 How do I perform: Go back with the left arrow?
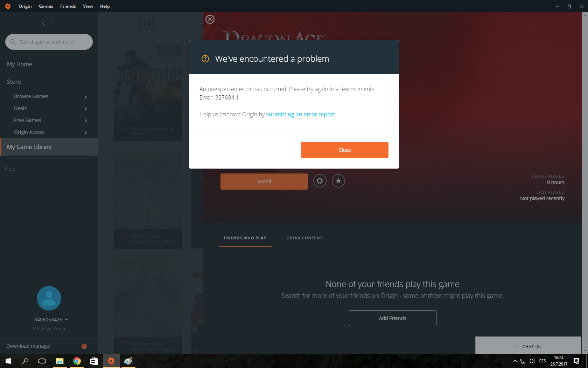(43, 23)
